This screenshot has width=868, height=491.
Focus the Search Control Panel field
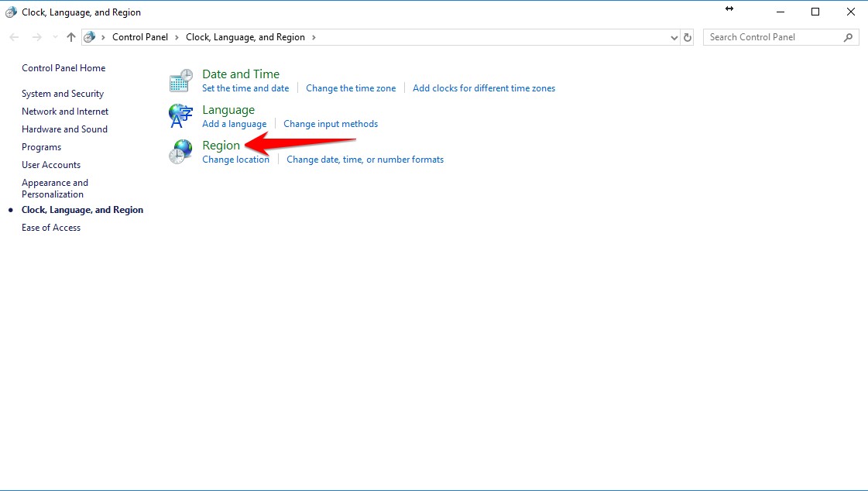pyautogui.click(x=770, y=37)
